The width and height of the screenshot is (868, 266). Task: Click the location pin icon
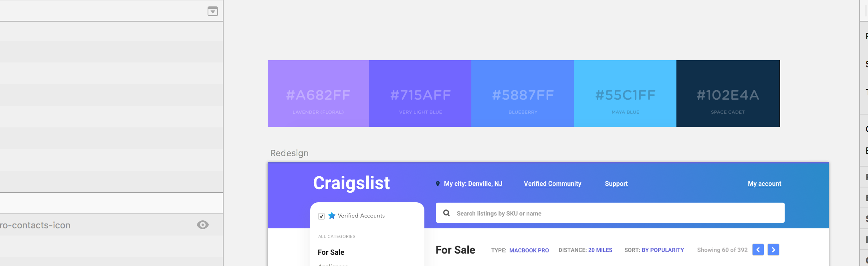click(x=438, y=184)
